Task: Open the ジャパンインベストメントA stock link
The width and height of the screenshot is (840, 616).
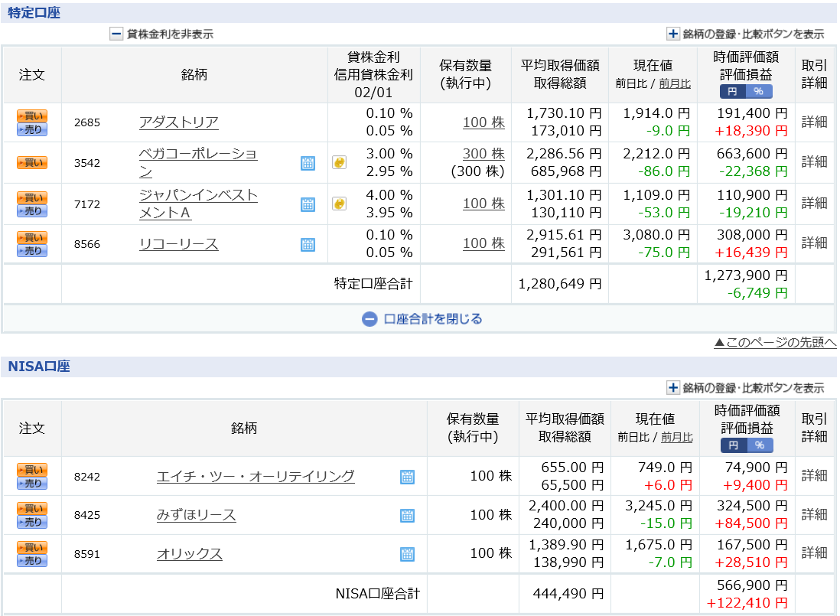Action: (198, 204)
